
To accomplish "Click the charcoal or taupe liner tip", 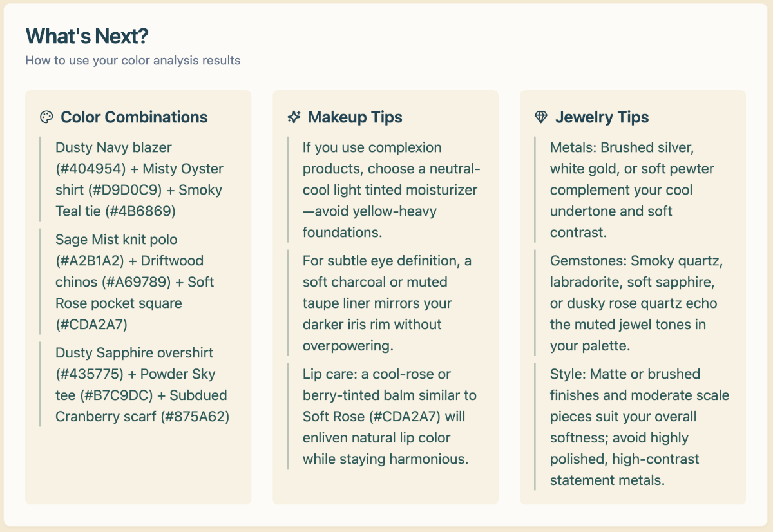I will click(386, 303).
